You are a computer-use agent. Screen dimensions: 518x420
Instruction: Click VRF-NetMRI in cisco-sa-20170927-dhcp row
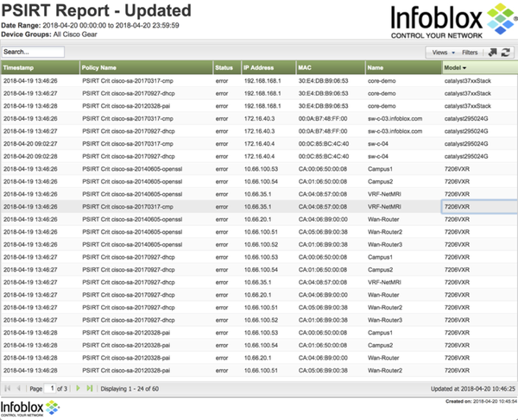tap(384, 282)
